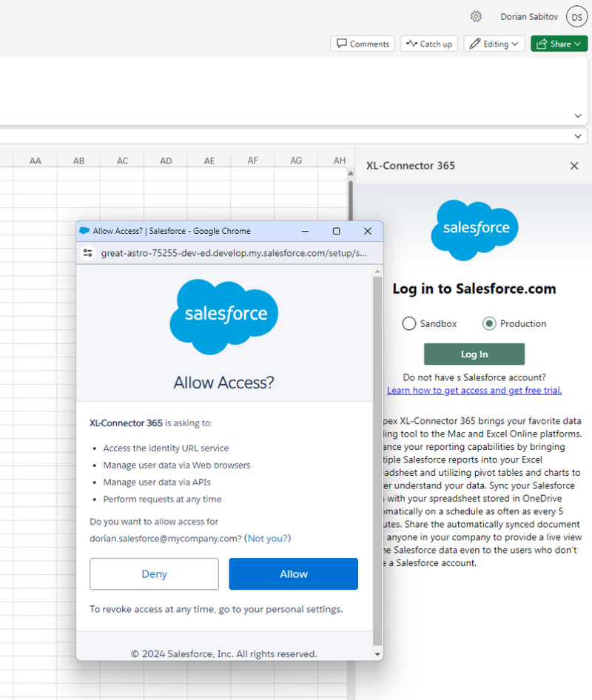Open the DS account avatar

(576, 17)
